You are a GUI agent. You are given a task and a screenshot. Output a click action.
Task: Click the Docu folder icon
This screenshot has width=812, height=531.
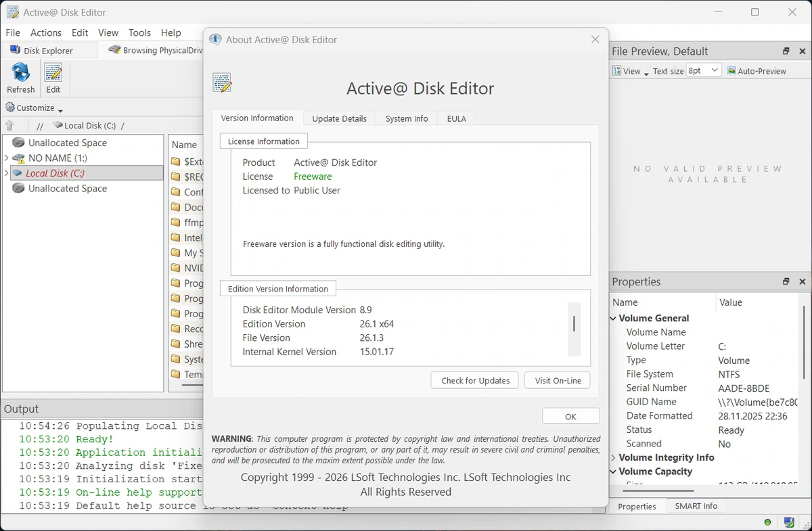[176, 207]
